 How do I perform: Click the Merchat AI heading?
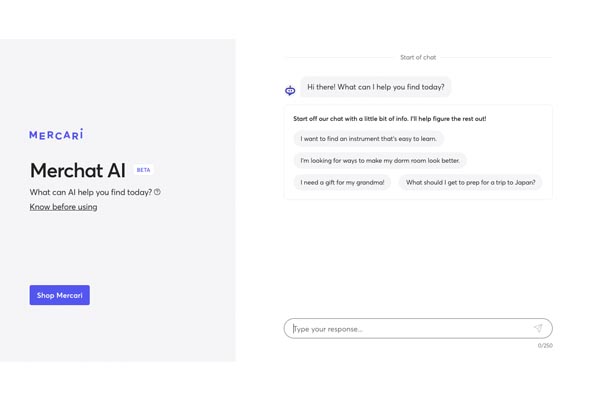(77, 170)
